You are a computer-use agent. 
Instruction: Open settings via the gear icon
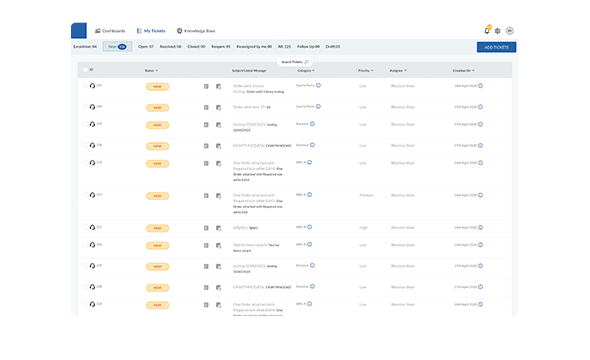tap(497, 31)
